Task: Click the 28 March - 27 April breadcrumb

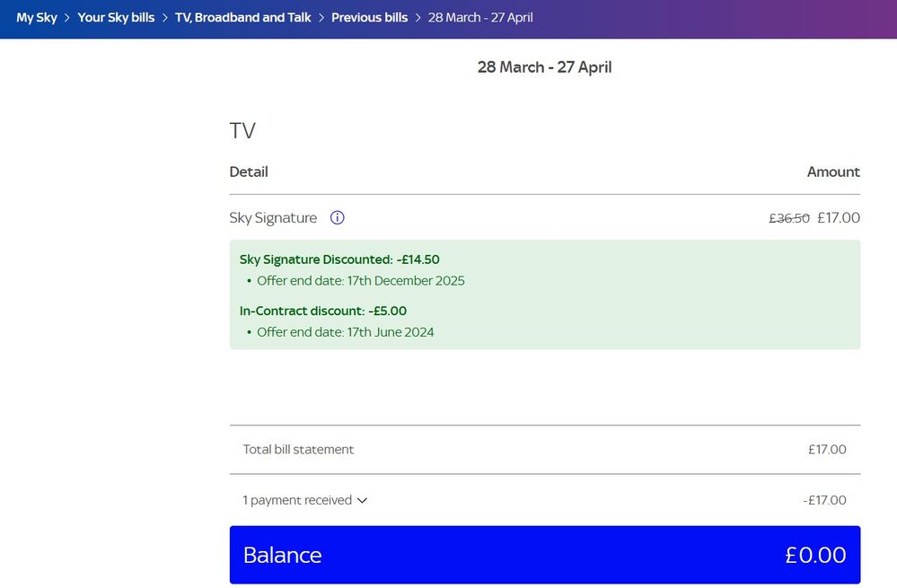Action: (x=480, y=18)
